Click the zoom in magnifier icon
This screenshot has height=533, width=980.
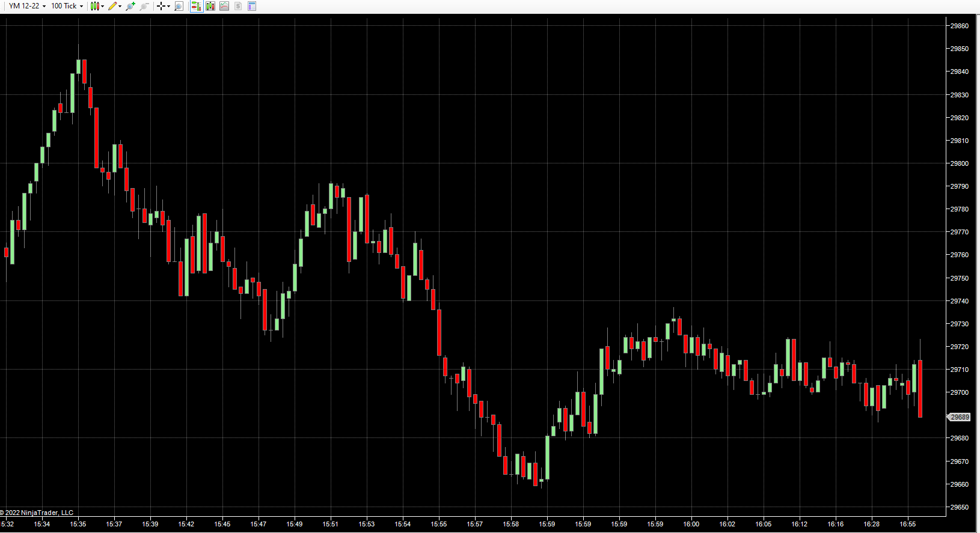[130, 6]
